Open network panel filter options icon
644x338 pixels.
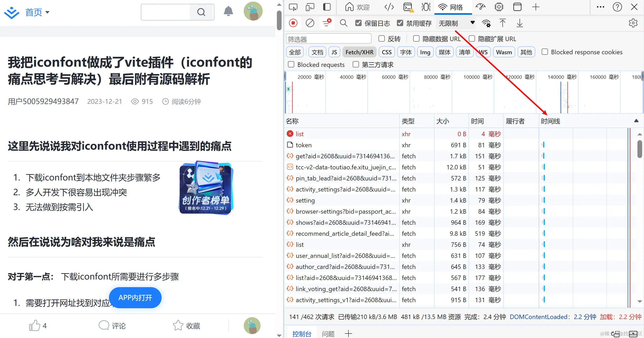click(327, 23)
